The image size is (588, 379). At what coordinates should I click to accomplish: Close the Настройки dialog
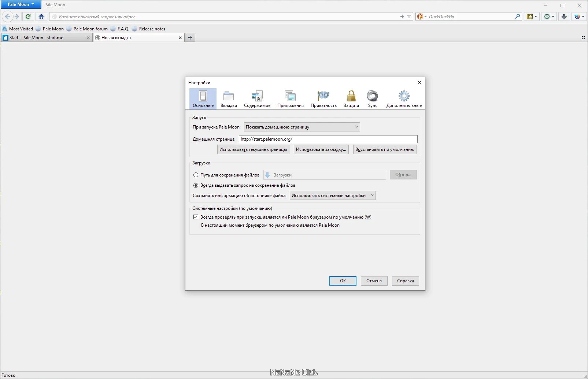tap(419, 82)
